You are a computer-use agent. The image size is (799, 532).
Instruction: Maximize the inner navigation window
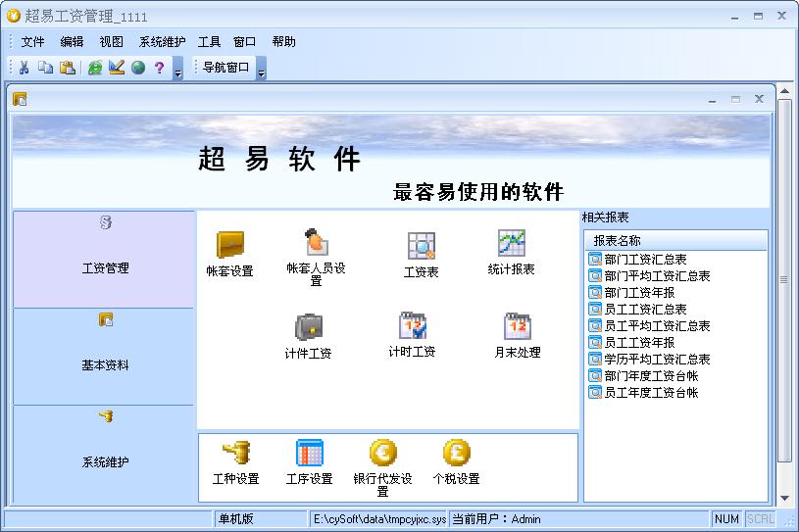click(x=735, y=100)
